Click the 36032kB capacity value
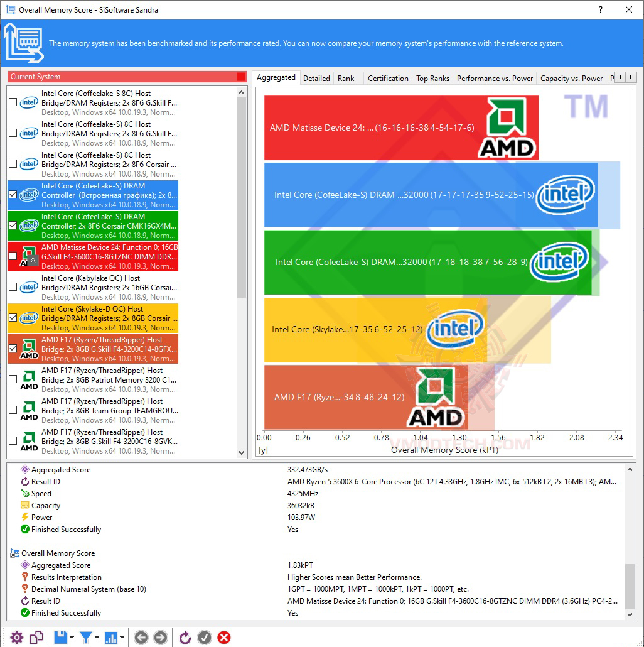 coord(301,506)
